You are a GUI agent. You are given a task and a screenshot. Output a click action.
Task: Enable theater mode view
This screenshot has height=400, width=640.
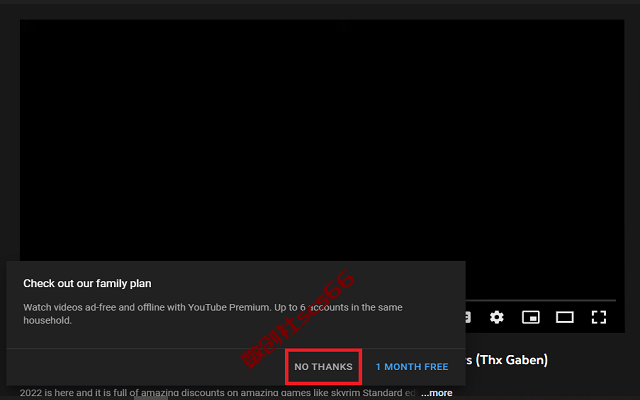pyautogui.click(x=565, y=317)
